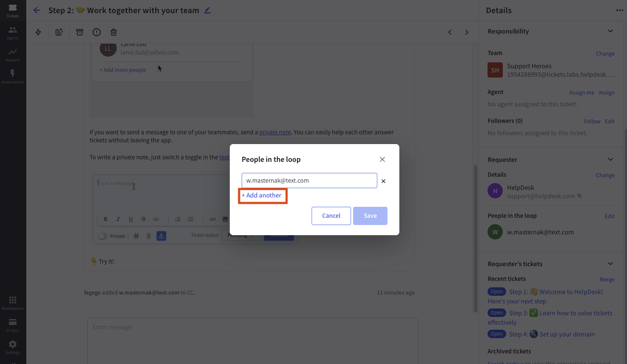
Task: Open Marketplace in the sidebar
Action: 13,303
